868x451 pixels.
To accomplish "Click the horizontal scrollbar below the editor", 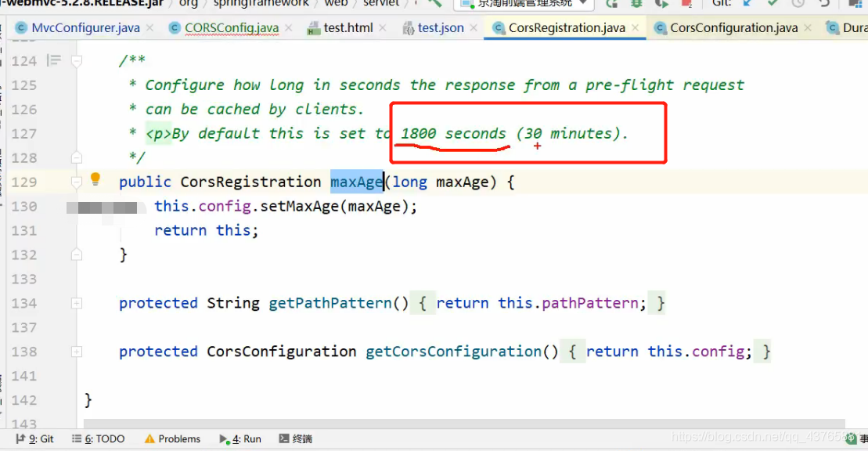I will pyautogui.click(x=463, y=424).
